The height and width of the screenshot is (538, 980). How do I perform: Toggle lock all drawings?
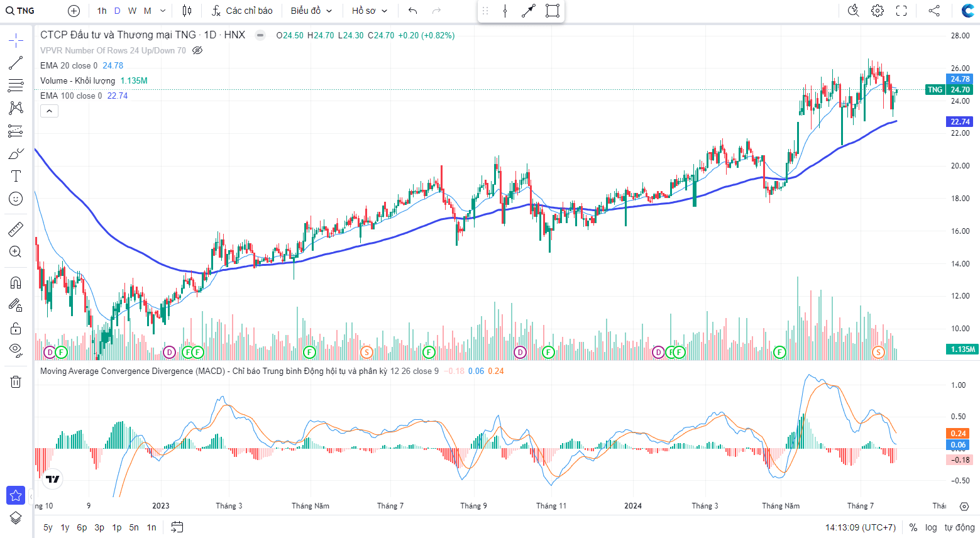(16, 328)
